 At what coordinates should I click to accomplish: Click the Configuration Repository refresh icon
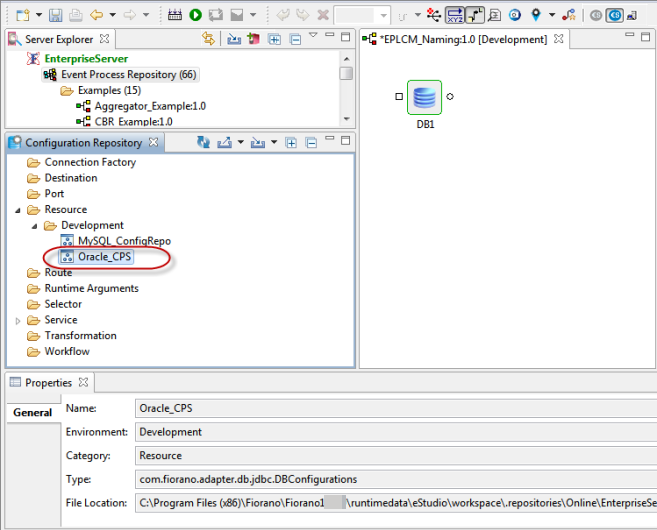click(x=204, y=142)
